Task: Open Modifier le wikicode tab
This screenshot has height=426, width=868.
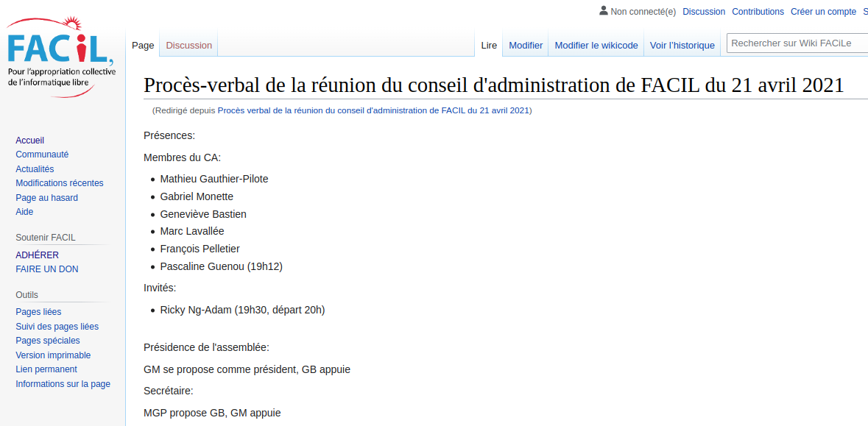Action: [x=596, y=46]
